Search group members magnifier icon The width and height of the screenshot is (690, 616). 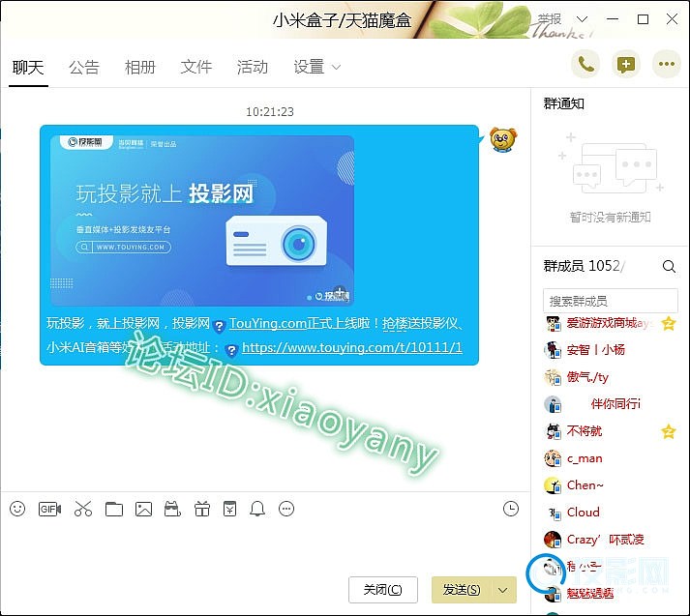[x=669, y=266]
